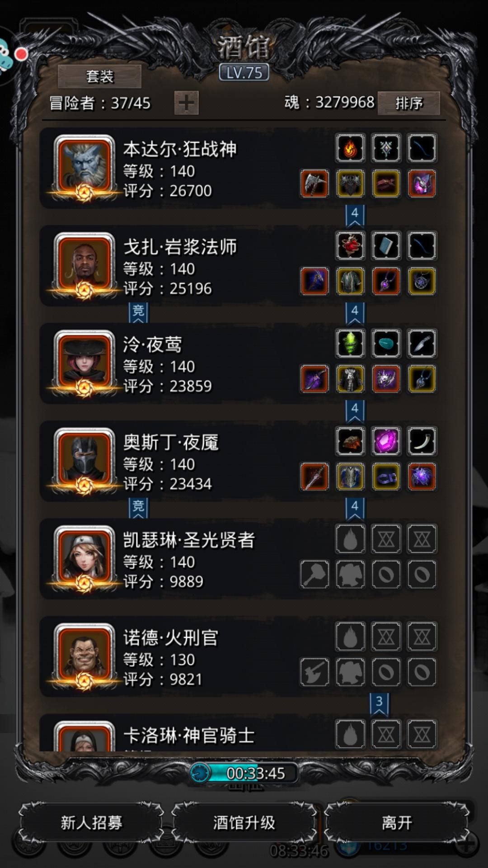
Task: Expand the set bonus flag under 本达尔·狂战神
Action: point(355,215)
